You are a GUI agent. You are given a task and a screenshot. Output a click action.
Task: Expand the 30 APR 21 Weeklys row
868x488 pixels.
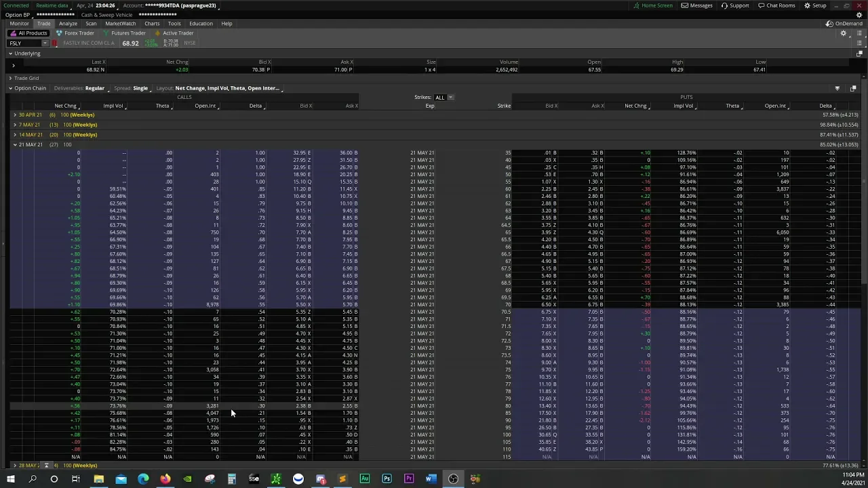15,115
